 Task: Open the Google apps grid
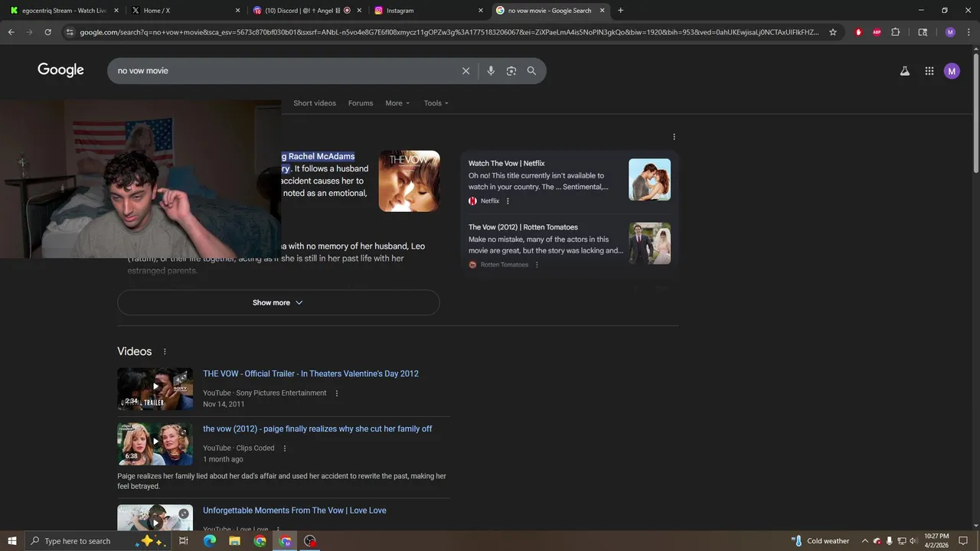coord(929,71)
